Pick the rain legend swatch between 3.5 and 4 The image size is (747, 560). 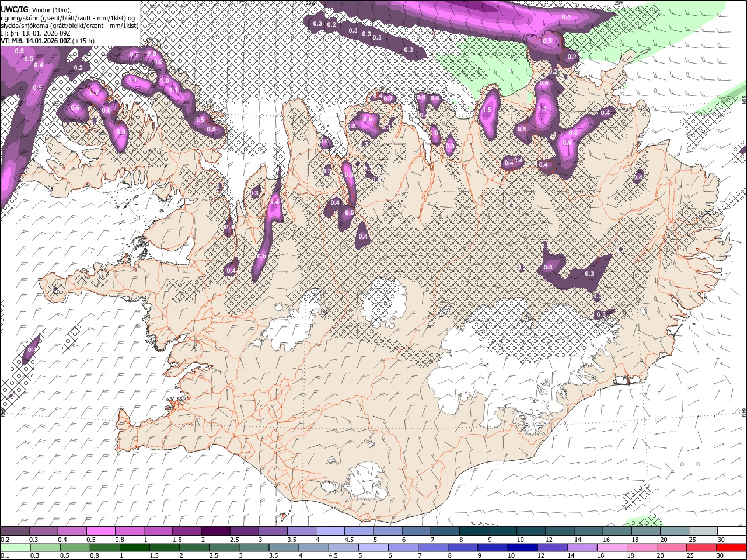click(x=283, y=547)
